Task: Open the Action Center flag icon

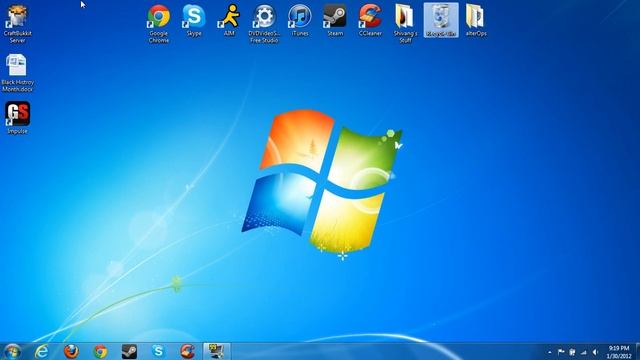Action: pyautogui.click(x=561, y=352)
